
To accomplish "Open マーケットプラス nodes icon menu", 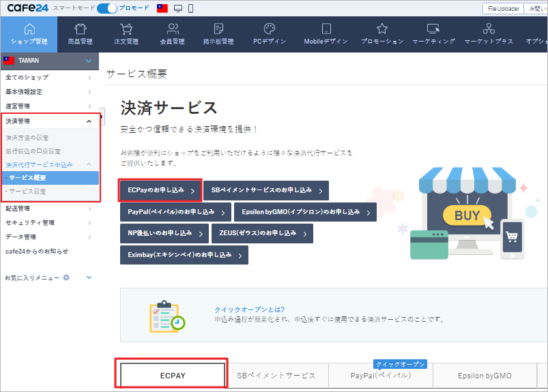I will [x=489, y=29].
